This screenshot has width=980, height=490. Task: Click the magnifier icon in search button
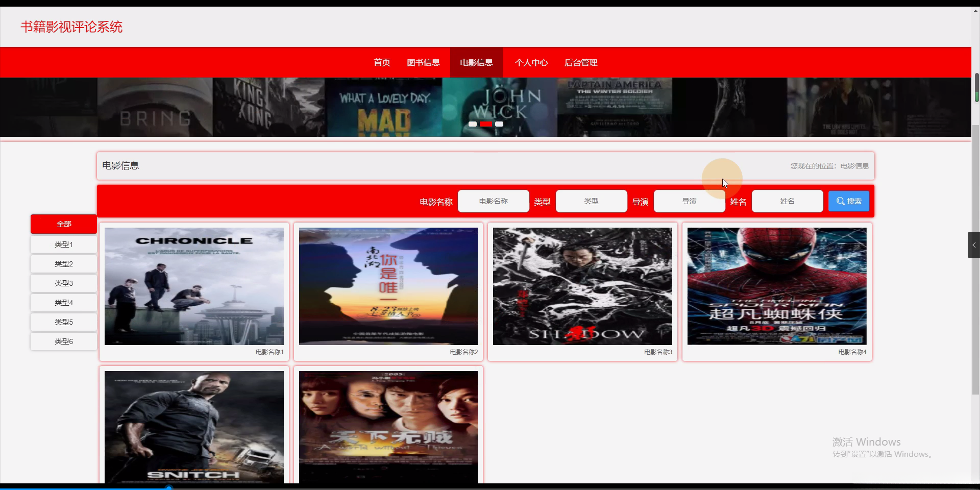point(840,201)
